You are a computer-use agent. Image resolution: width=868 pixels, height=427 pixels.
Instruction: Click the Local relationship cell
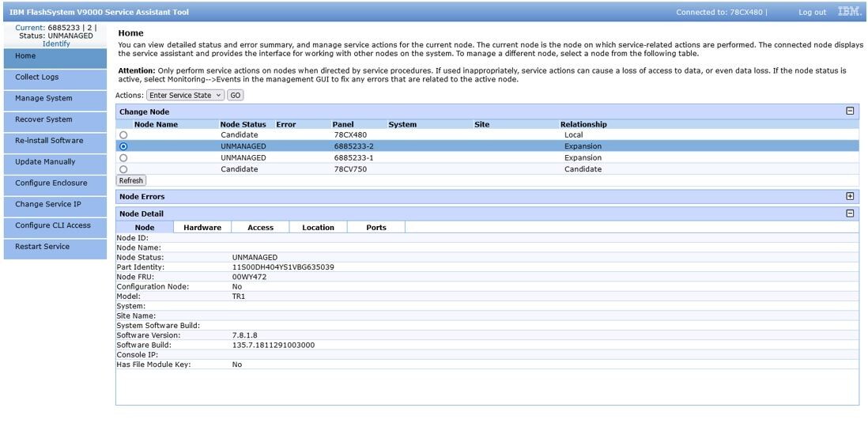click(573, 134)
